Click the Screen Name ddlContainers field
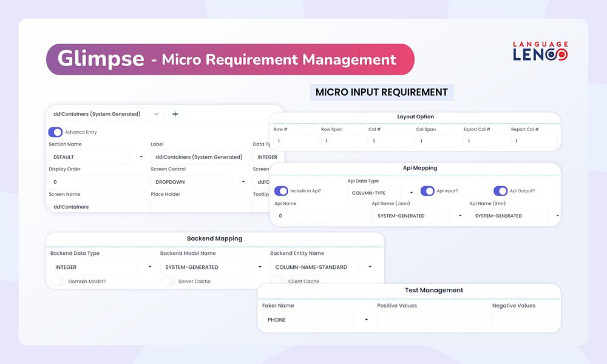607x364 pixels. coord(99,206)
